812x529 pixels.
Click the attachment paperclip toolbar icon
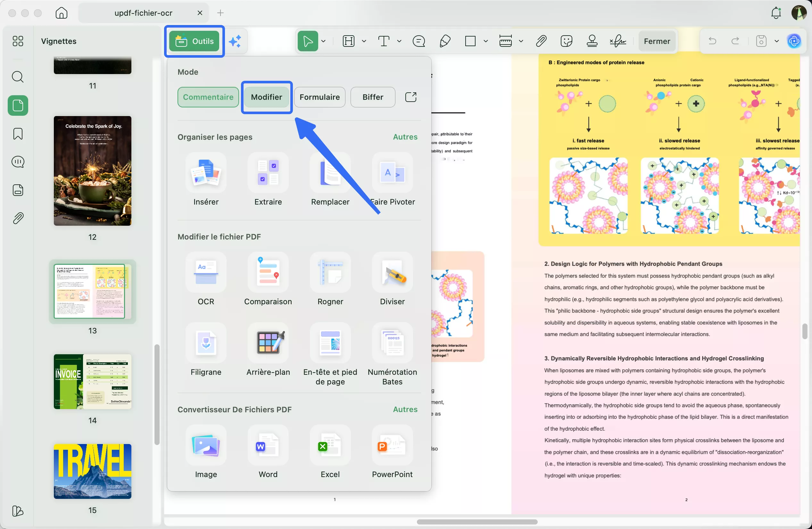tap(541, 41)
